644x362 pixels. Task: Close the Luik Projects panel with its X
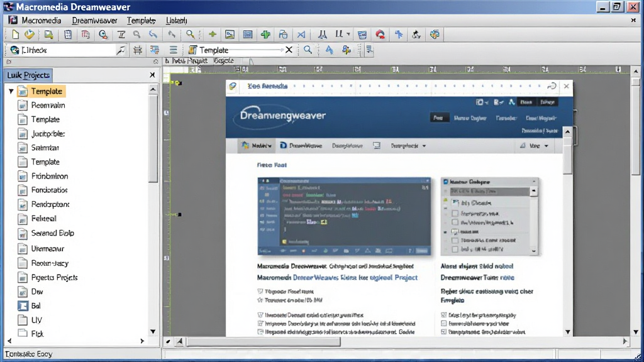pyautogui.click(x=152, y=75)
